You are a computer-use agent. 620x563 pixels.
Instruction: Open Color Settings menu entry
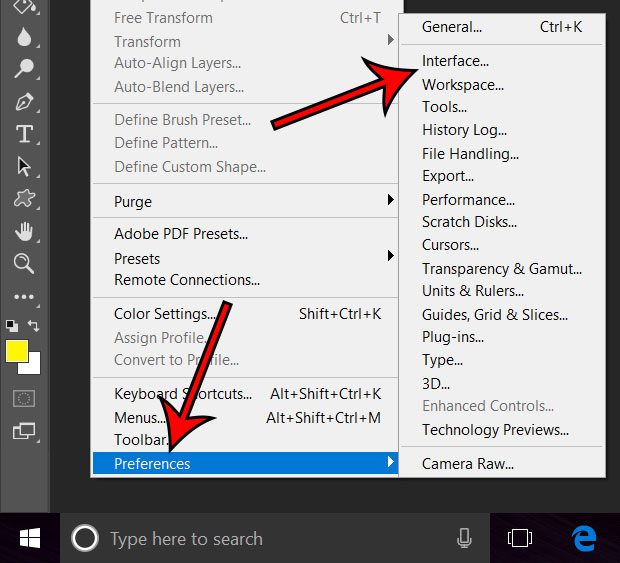coord(165,314)
